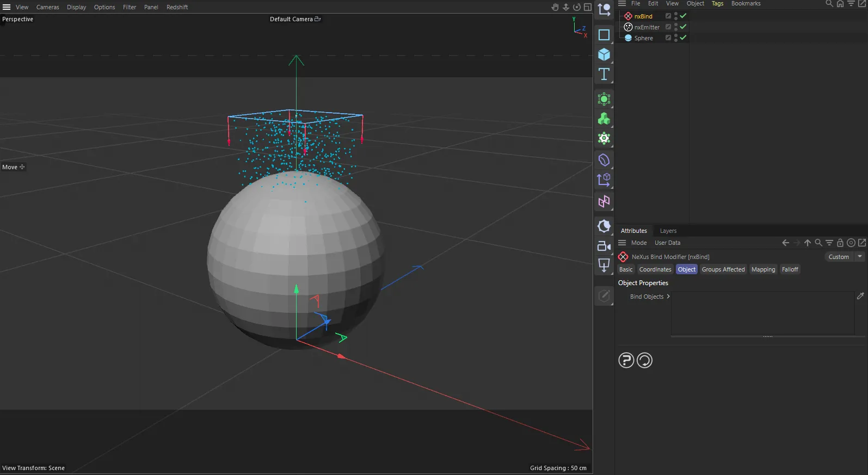Select the Cube primitive tool

tap(604, 54)
